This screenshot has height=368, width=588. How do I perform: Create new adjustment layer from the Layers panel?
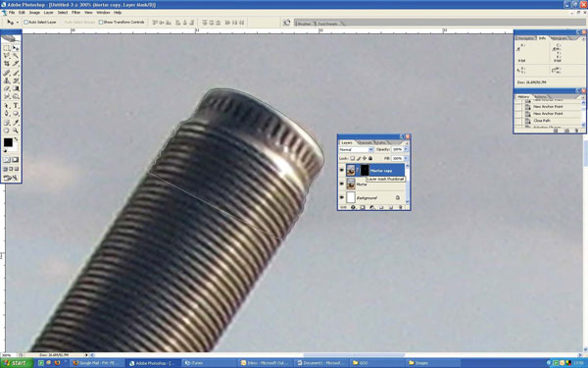371,207
